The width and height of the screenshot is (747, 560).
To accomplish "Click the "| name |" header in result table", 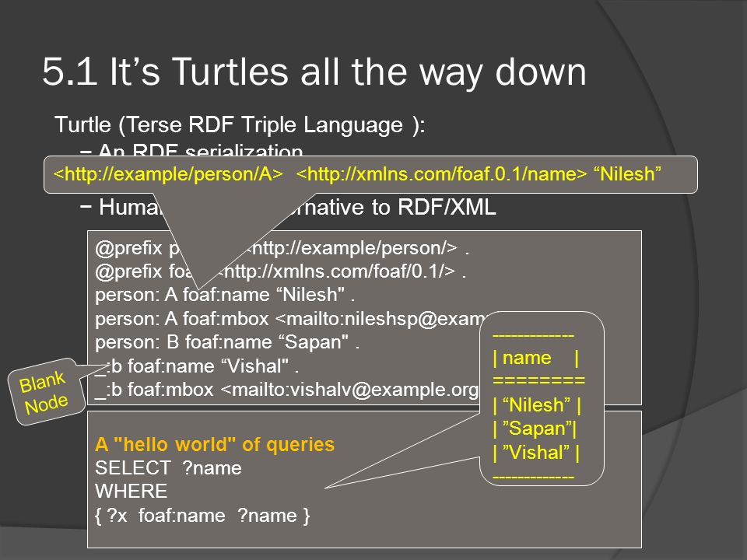I will tap(536, 358).
